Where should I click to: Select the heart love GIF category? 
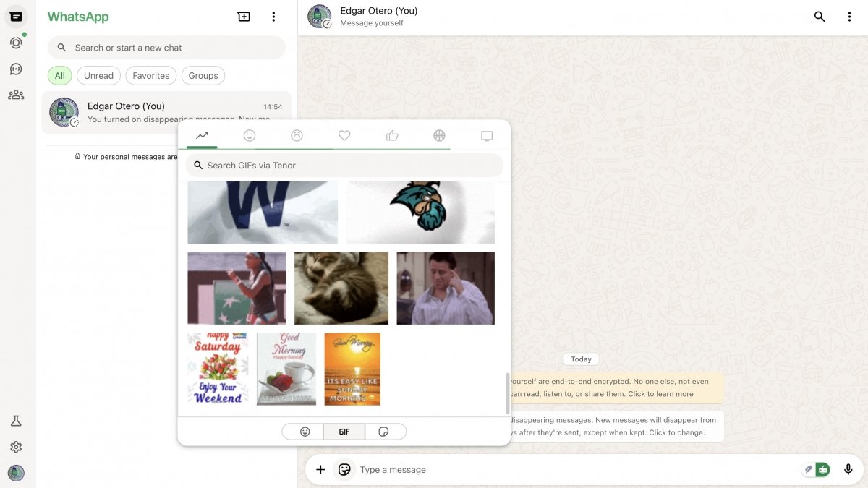click(x=344, y=135)
